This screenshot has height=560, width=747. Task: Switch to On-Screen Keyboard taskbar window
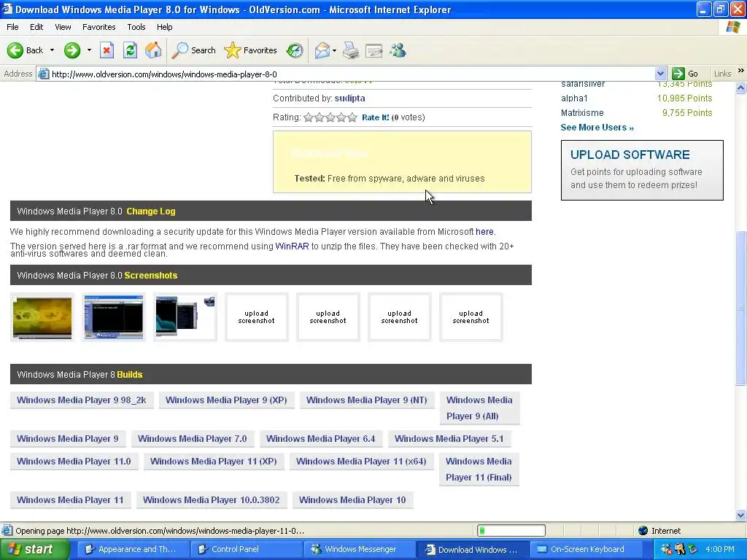pyautogui.click(x=586, y=549)
